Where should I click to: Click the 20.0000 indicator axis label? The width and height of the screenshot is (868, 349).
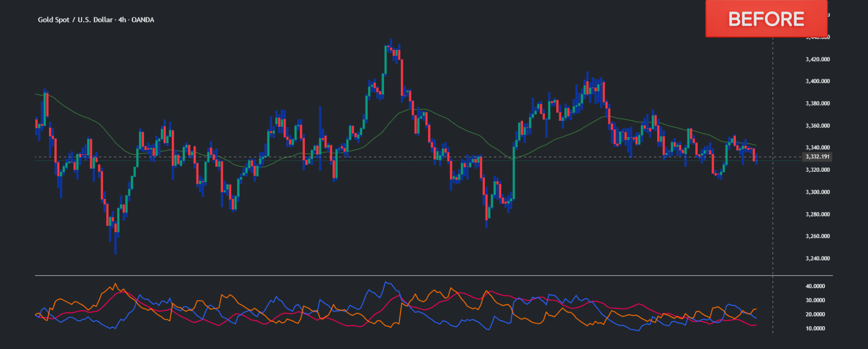click(815, 314)
